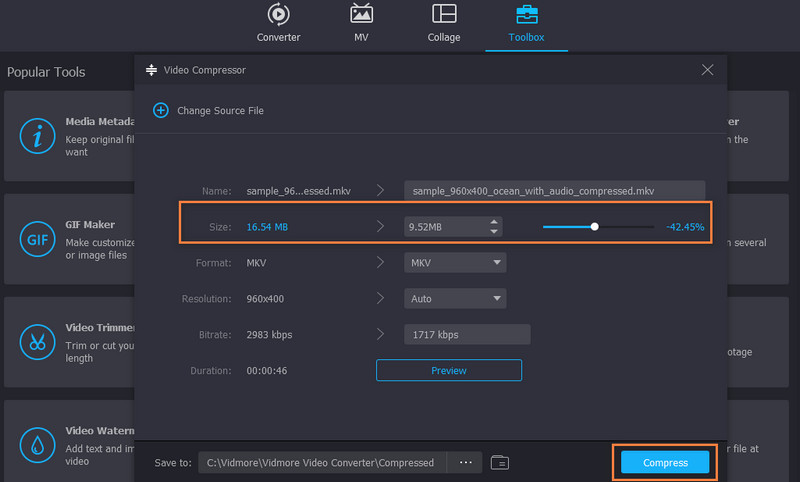The width and height of the screenshot is (800, 482).
Task: Close the Video Compressor dialog
Action: pos(707,70)
